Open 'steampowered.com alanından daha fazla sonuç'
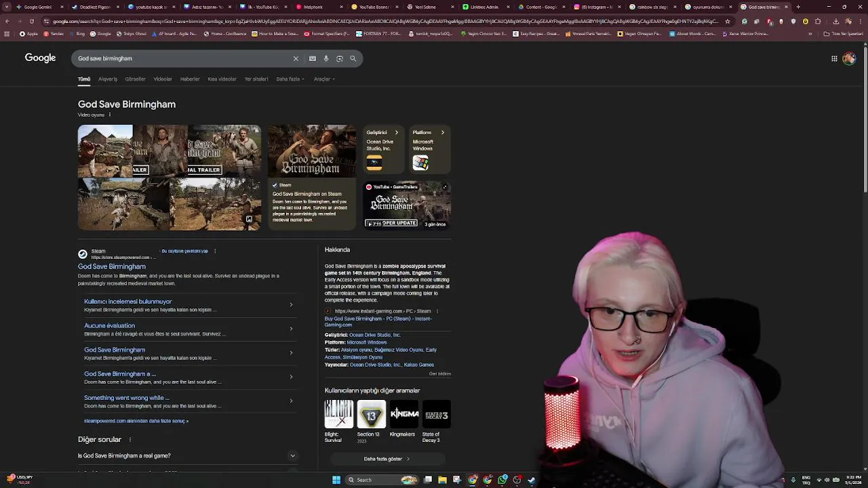The width and height of the screenshot is (868, 488). 136,421
